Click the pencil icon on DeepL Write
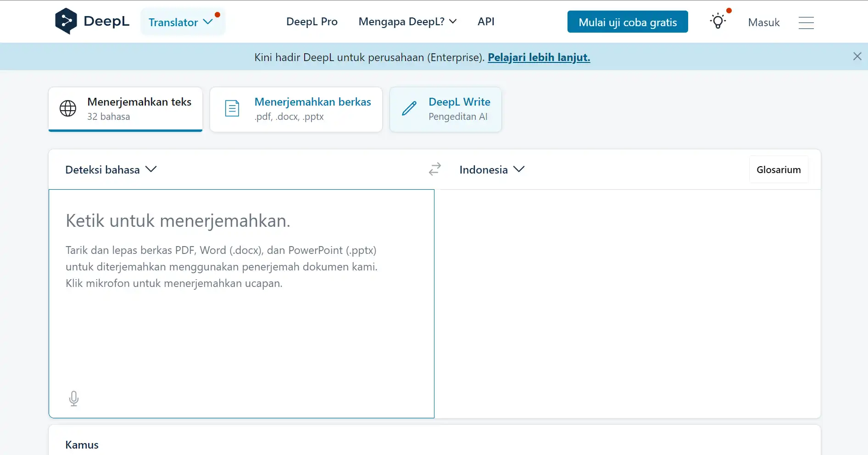Image resolution: width=868 pixels, height=455 pixels. pyautogui.click(x=409, y=108)
